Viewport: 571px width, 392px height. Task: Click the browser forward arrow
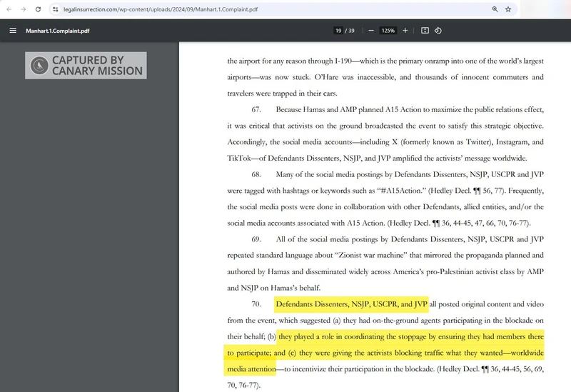pos(23,9)
